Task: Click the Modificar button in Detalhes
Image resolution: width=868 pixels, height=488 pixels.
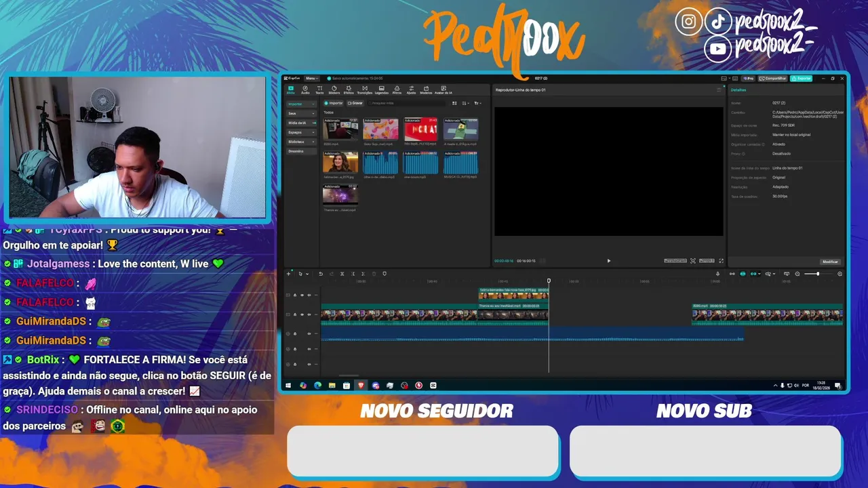Action: click(x=830, y=262)
